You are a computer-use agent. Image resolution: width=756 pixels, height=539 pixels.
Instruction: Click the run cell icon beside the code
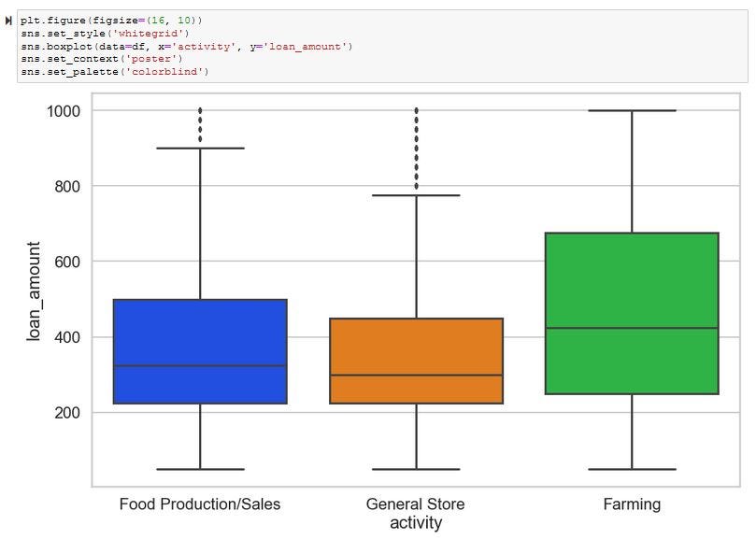(x=8, y=21)
